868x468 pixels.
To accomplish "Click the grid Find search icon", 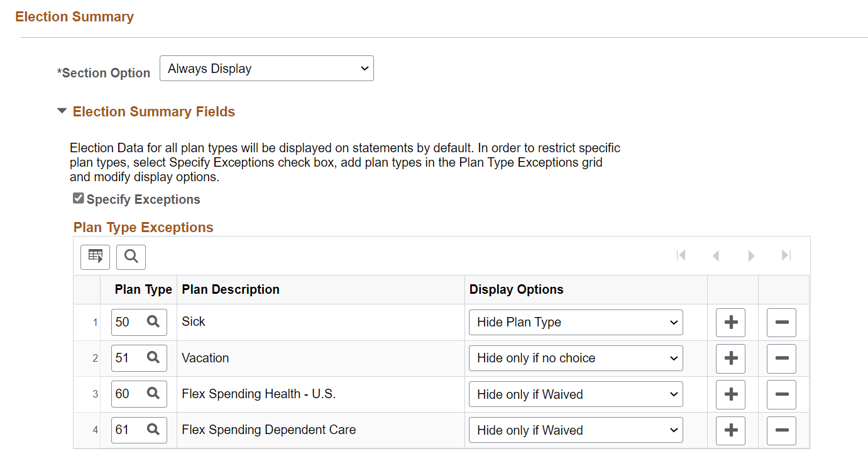I will point(131,257).
